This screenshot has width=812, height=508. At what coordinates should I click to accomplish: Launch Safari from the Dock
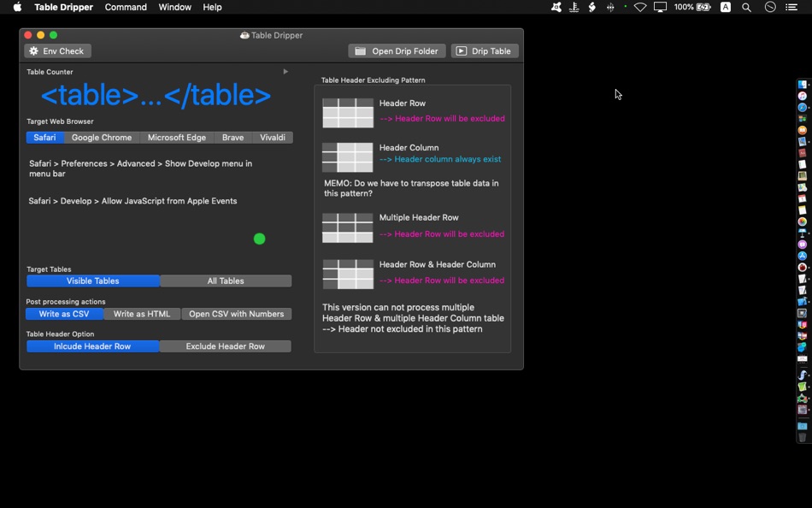pyautogui.click(x=802, y=107)
